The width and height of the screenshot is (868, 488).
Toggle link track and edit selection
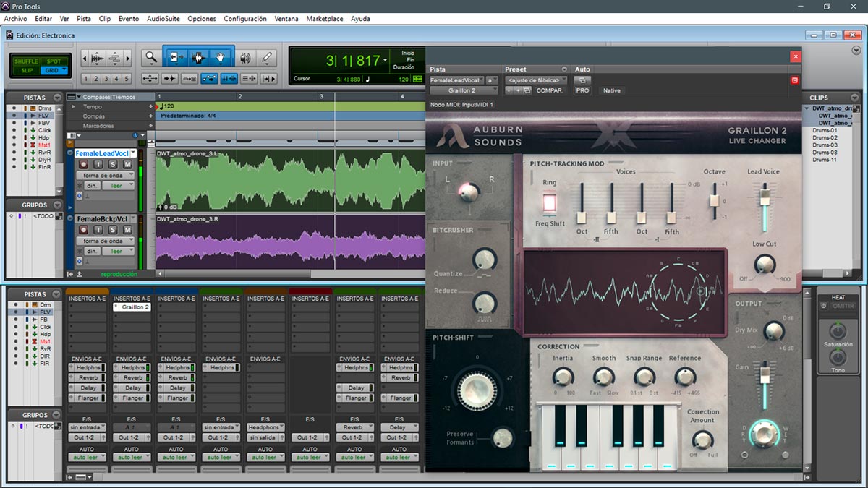point(248,78)
